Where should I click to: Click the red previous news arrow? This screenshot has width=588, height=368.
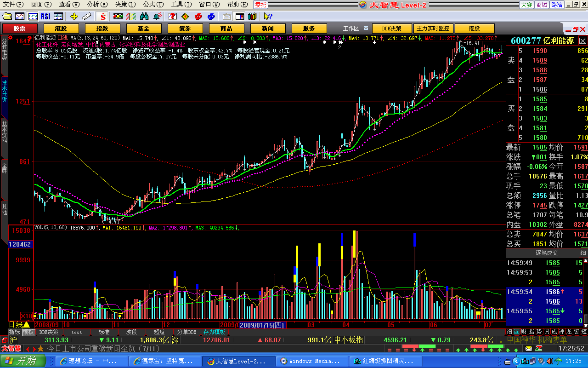(x=28, y=349)
